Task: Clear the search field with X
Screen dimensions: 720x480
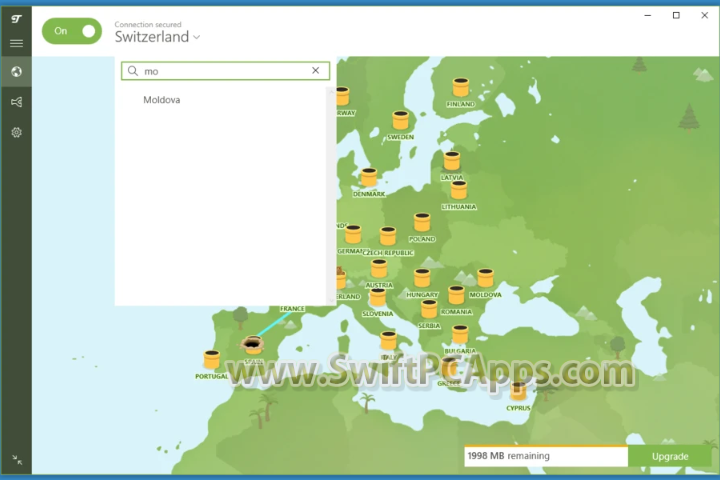Action: [315, 70]
